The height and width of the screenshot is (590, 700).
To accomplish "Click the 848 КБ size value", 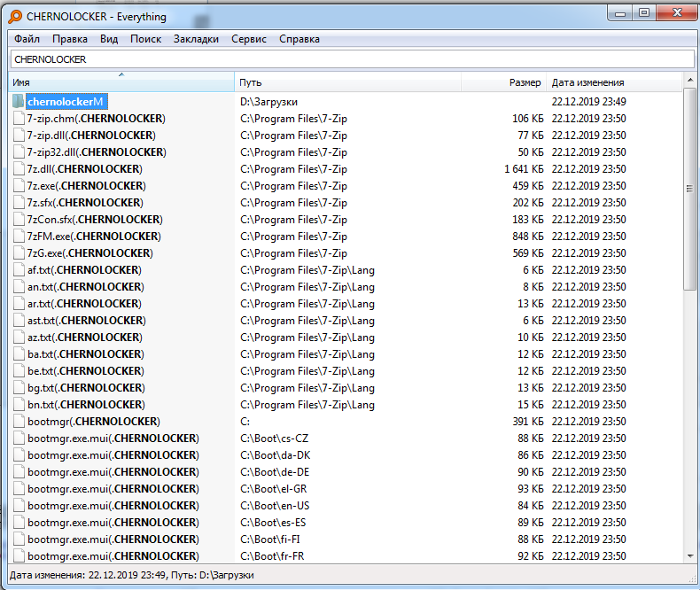I will pos(528,237).
